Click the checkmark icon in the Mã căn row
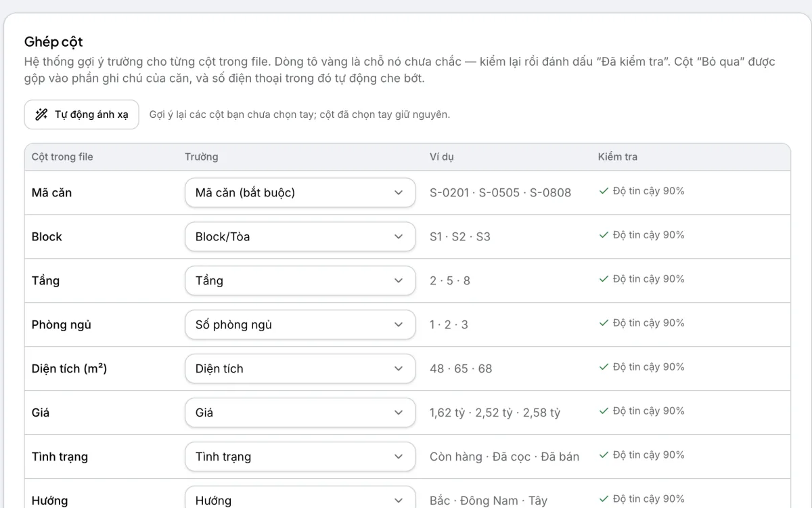 click(x=604, y=191)
